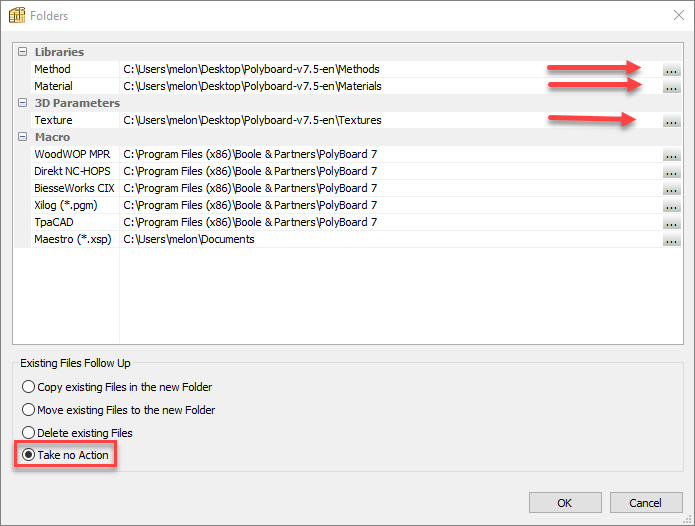Select the Method row label
The image size is (695, 526).
tap(52, 69)
